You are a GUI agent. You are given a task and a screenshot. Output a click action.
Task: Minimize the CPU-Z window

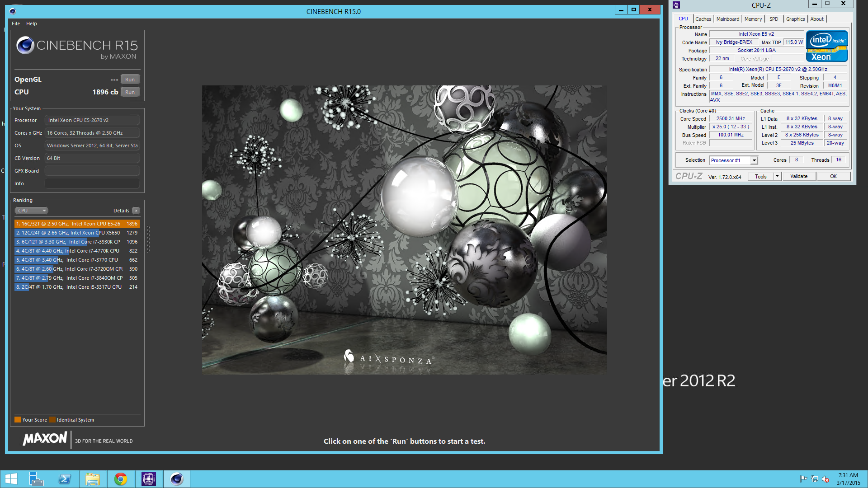click(x=814, y=4)
